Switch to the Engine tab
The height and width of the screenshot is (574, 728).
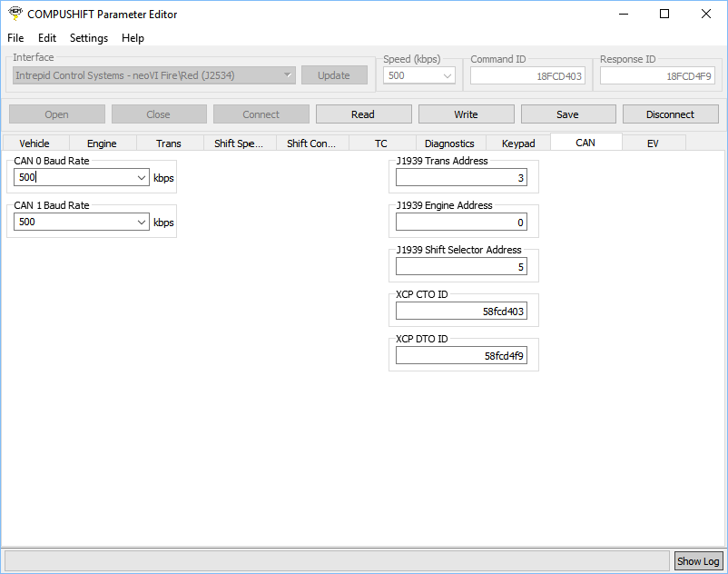[x=102, y=143]
